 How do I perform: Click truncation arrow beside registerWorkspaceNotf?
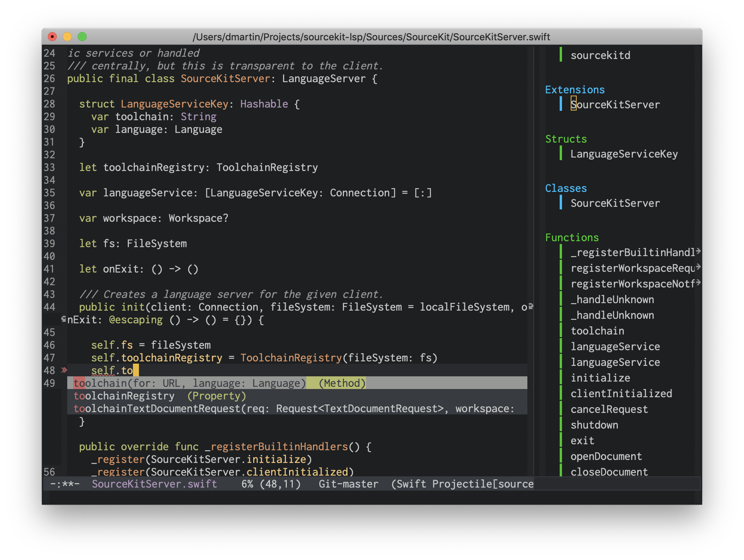[698, 283]
